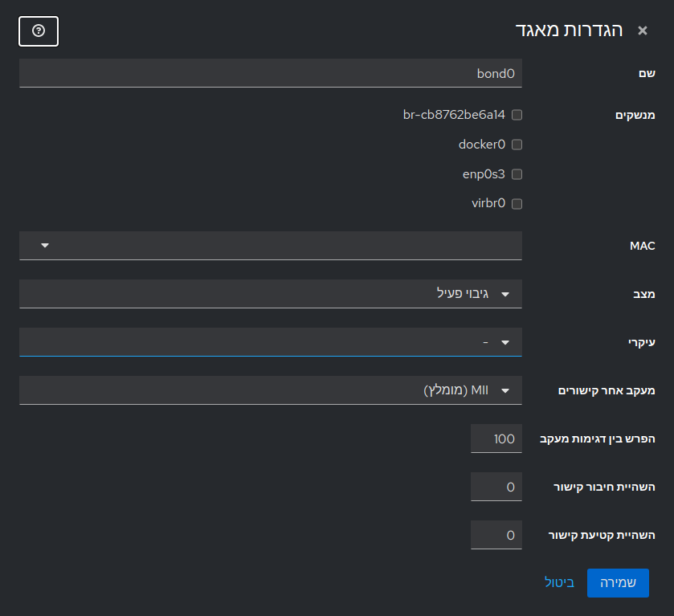Viewport: 674px width, 616px height.
Task: Click the bond name field showing bond0
Action: tap(270, 72)
